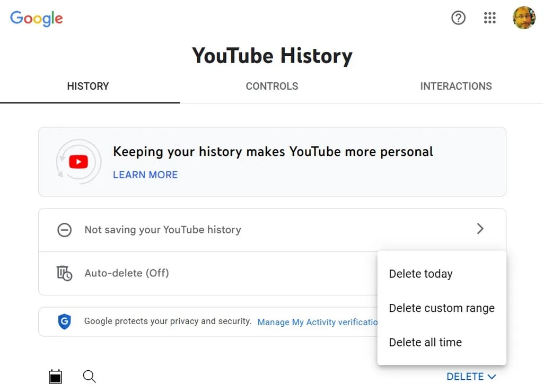This screenshot has height=392, width=543.
Task: Open the Google Help question mark icon
Action: tap(458, 18)
